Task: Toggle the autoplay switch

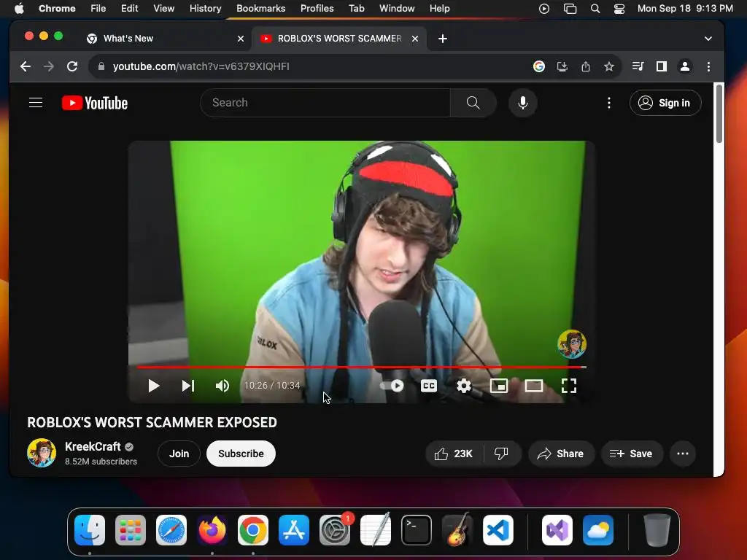Action: coord(392,386)
